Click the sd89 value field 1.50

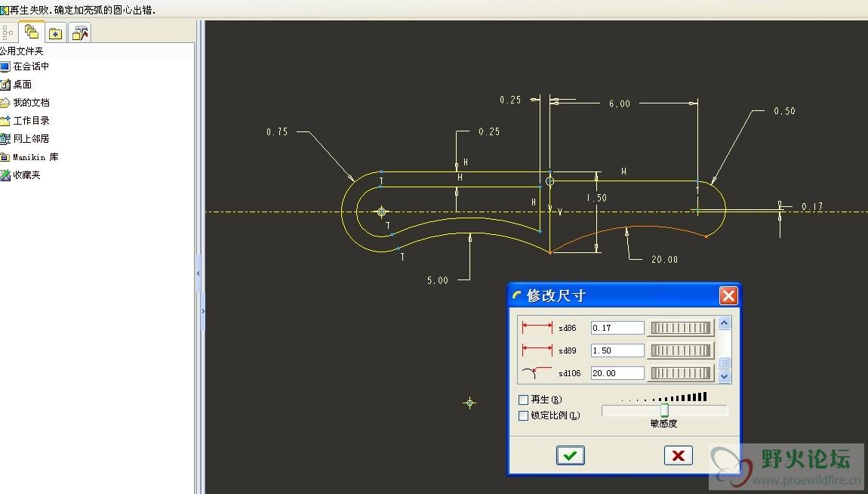coord(617,350)
